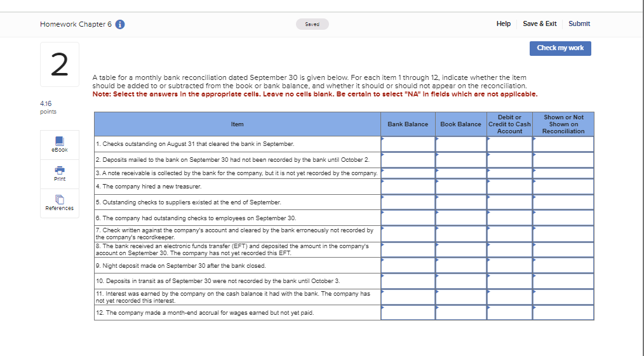Open Bank Balance dropdown for item 9 night deposit

[408, 265]
